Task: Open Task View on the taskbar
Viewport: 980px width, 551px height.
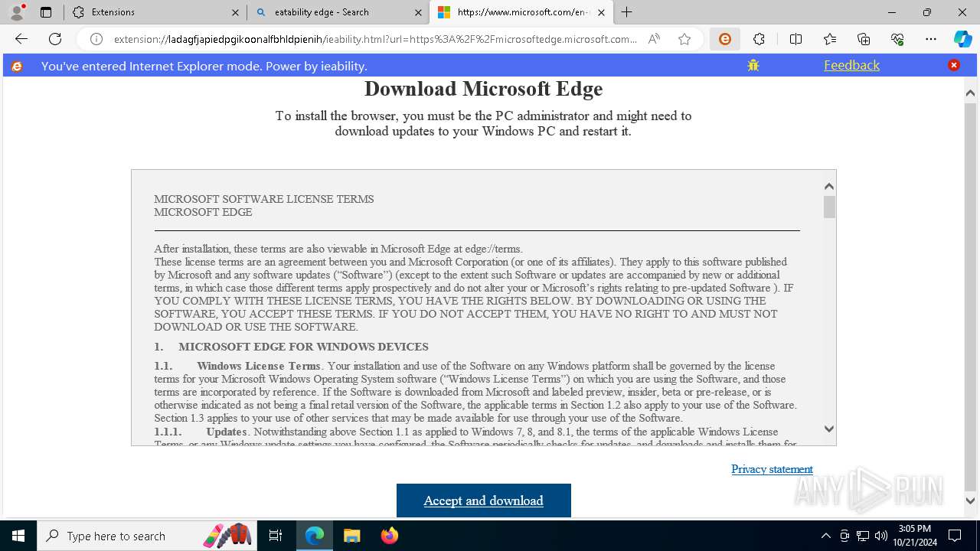Action: [x=276, y=536]
